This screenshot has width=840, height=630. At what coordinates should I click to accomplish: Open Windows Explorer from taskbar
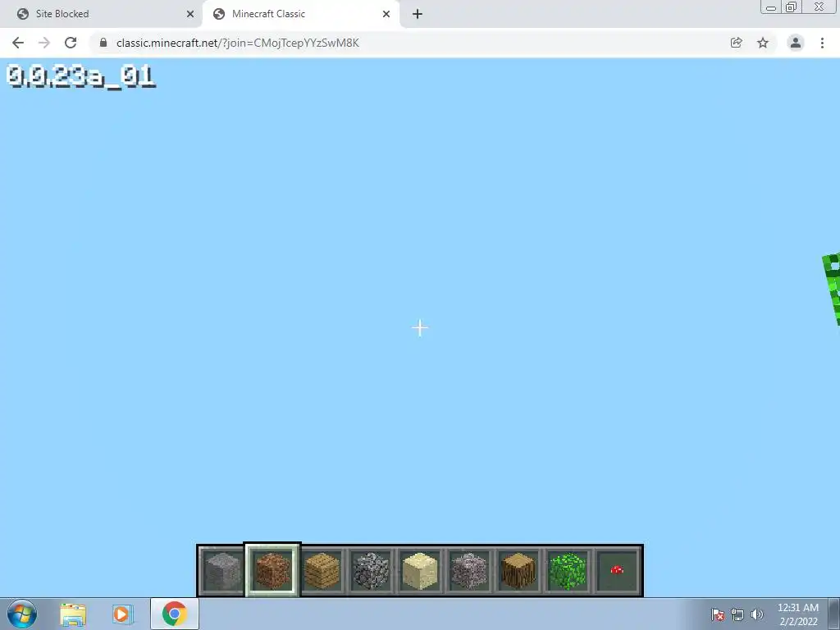73,614
